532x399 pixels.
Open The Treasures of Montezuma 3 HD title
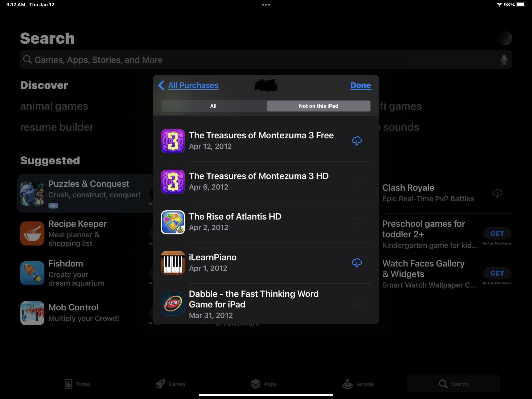pyautogui.click(x=259, y=176)
